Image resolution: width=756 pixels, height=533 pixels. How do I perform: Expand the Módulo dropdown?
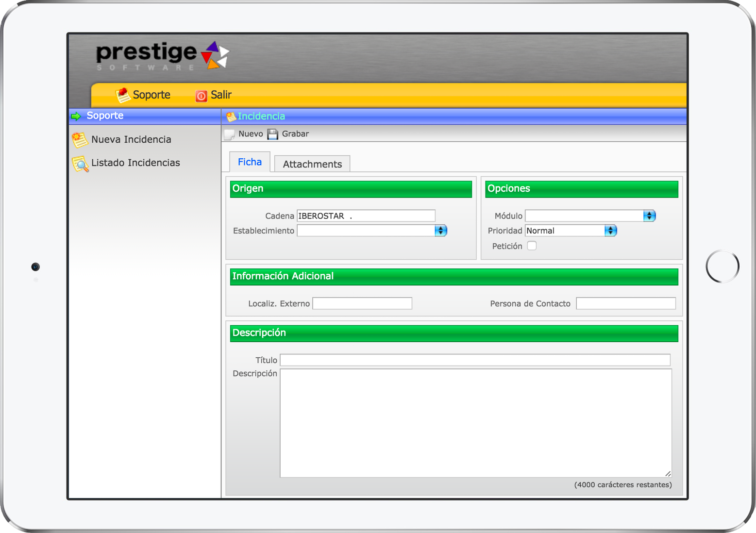(x=590, y=216)
